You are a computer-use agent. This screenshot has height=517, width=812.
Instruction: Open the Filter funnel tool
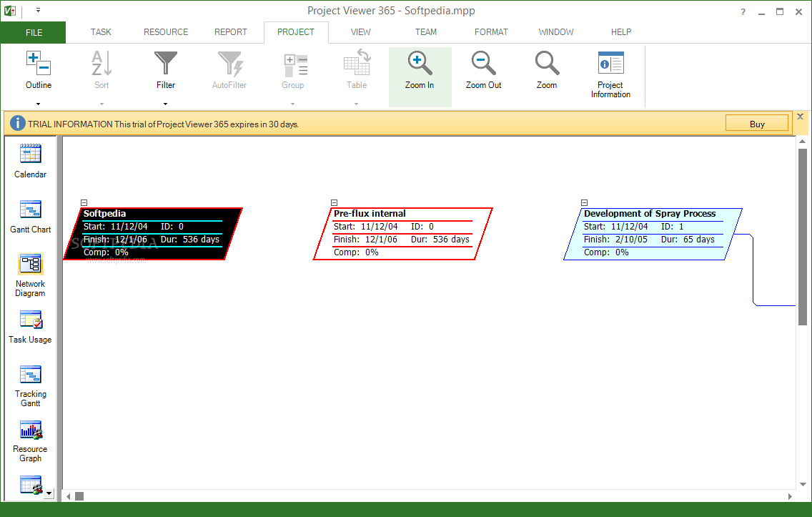pos(166,63)
